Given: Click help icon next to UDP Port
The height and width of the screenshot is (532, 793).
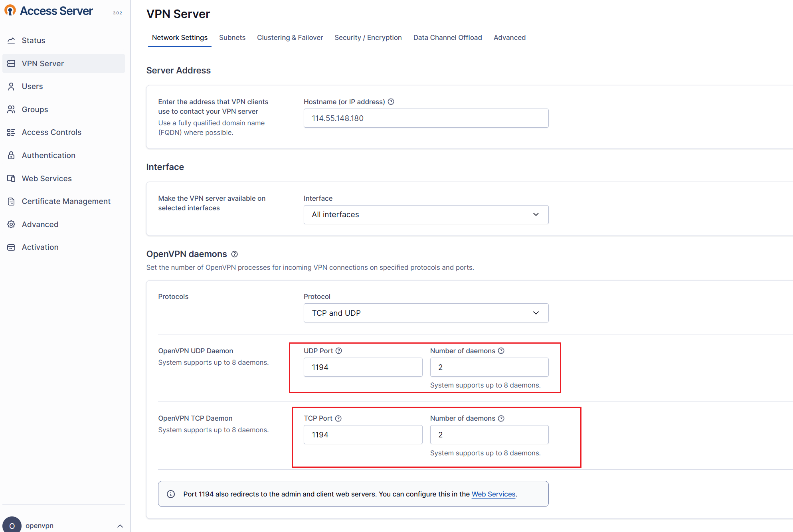Looking at the screenshot, I should tap(339, 351).
